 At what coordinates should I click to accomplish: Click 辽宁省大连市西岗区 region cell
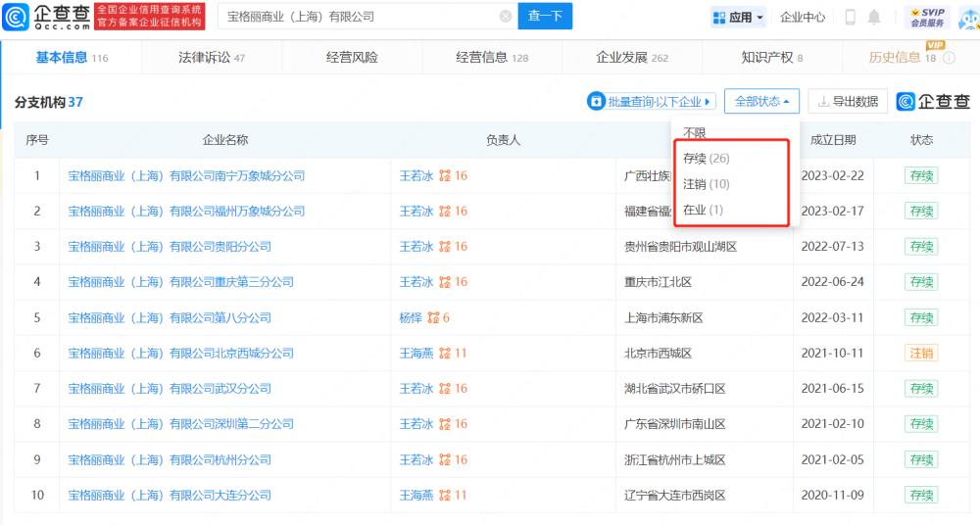click(674, 495)
